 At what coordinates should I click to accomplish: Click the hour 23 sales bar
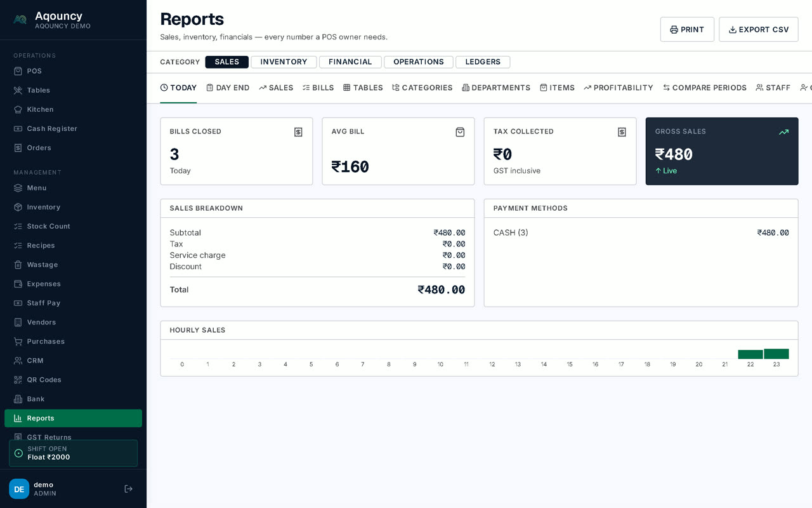click(x=776, y=354)
